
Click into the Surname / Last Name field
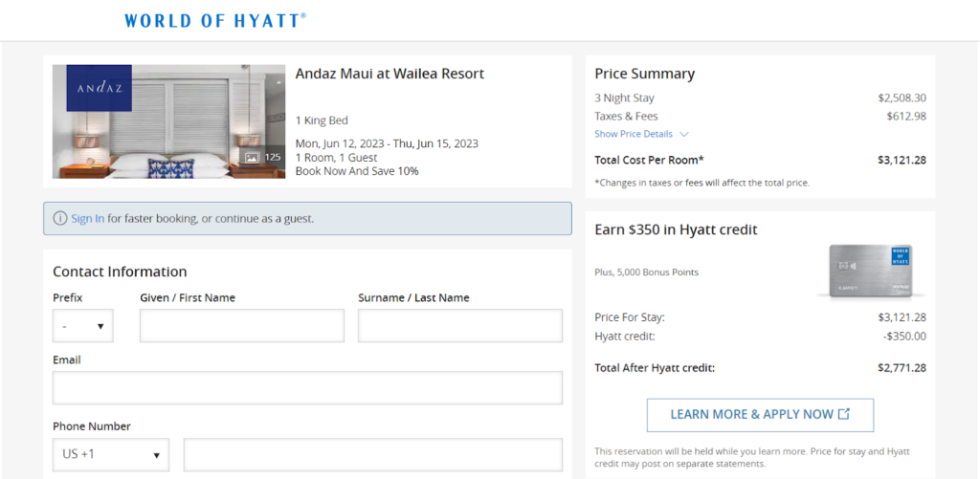pyautogui.click(x=459, y=326)
